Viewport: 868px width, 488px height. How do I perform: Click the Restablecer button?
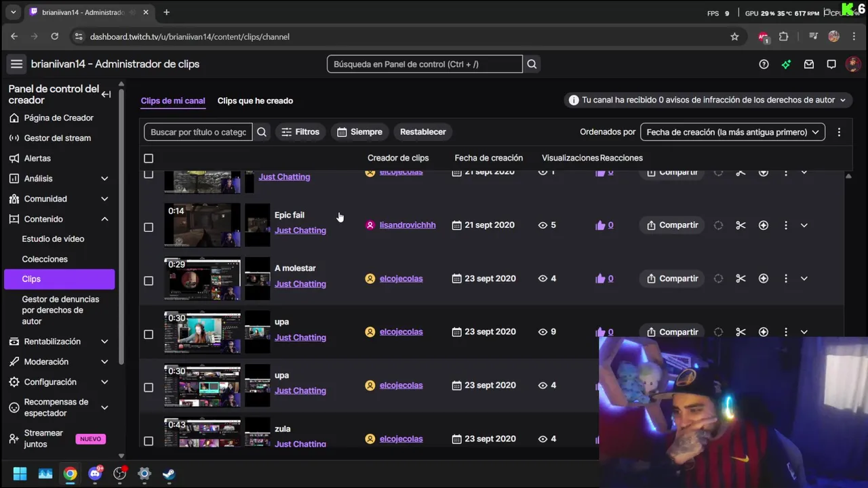pyautogui.click(x=423, y=132)
